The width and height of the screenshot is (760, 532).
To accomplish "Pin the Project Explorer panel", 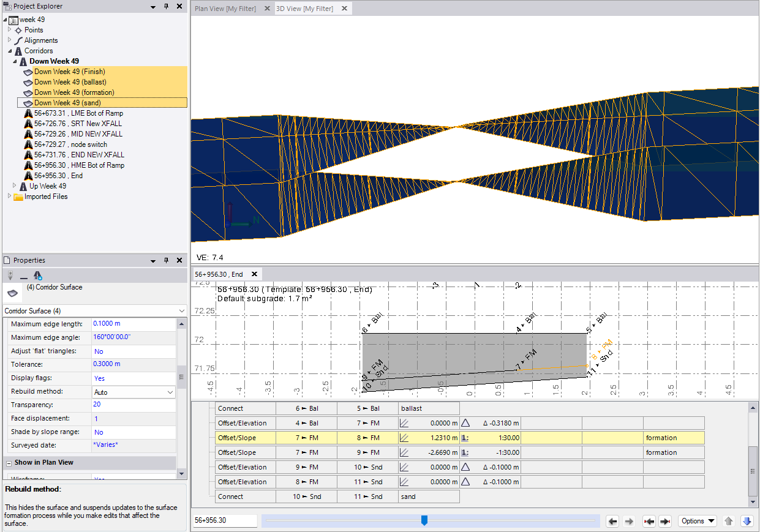I will click(166, 6).
